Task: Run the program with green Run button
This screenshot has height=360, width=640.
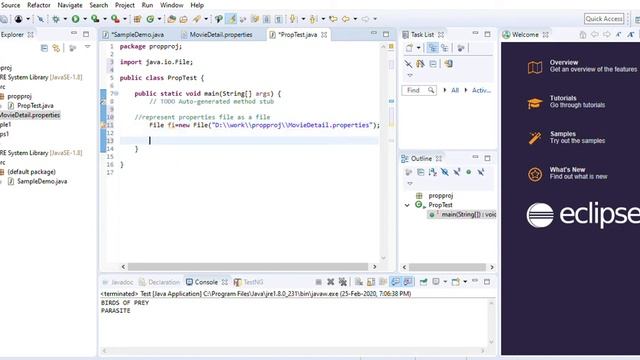Action: click(x=76, y=19)
